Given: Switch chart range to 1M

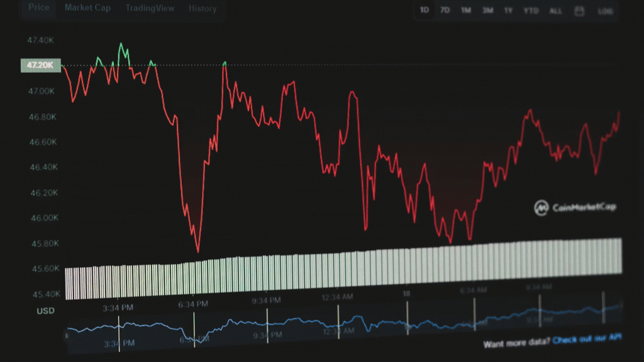Looking at the screenshot, I should [x=465, y=10].
